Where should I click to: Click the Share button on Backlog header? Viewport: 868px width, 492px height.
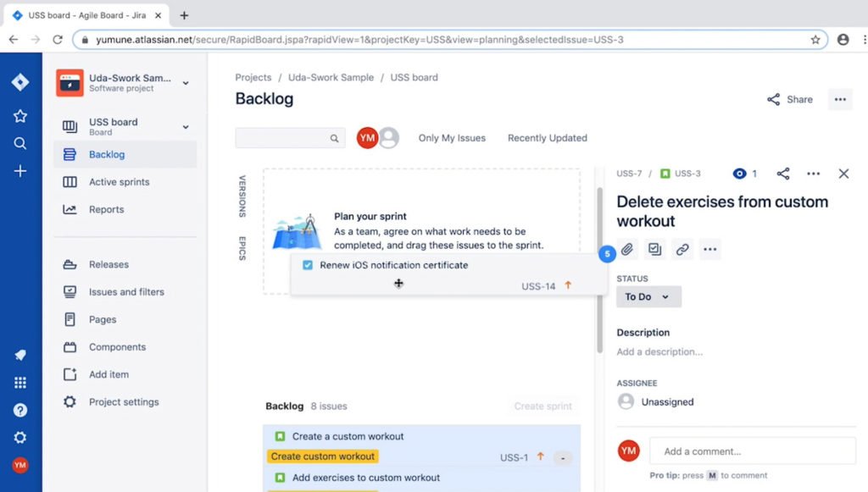[790, 100]
